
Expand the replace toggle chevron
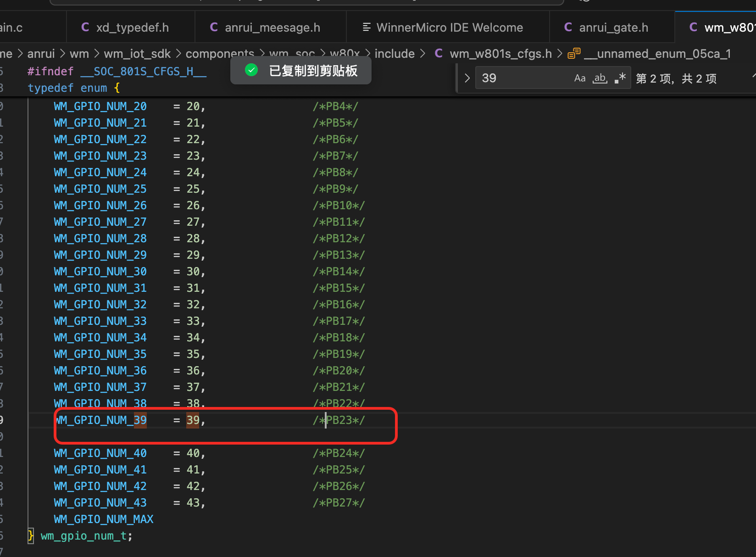tap(467, 78)
